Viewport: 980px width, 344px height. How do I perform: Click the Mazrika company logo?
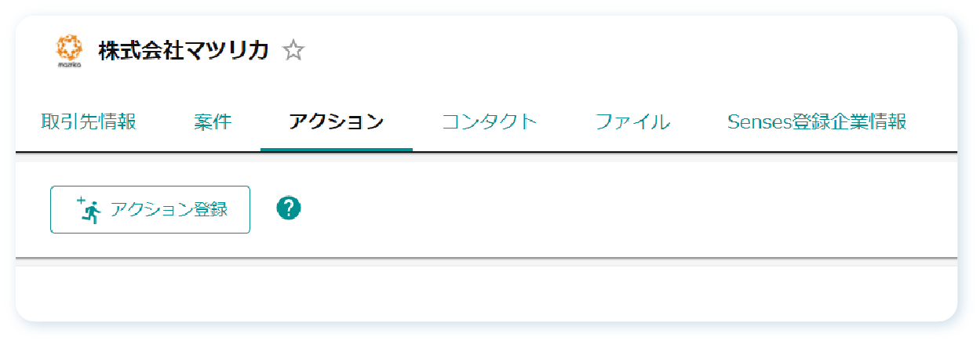pos(69,47)
